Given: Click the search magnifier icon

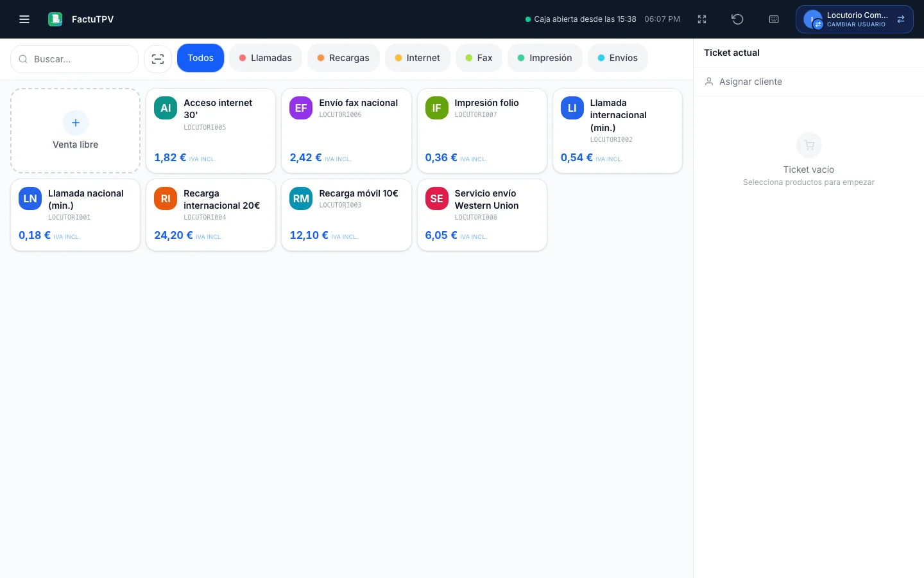Looking at the screenshot, I should pos(23,59).
